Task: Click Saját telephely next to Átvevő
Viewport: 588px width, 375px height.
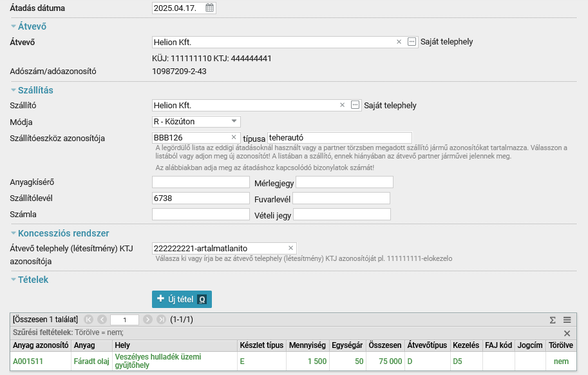Action: (446, 42)
